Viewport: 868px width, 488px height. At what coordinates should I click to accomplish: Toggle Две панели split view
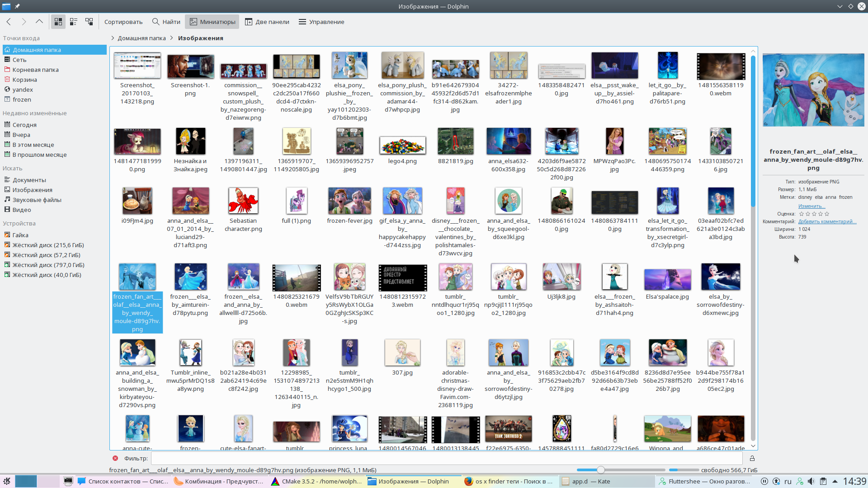267,22
